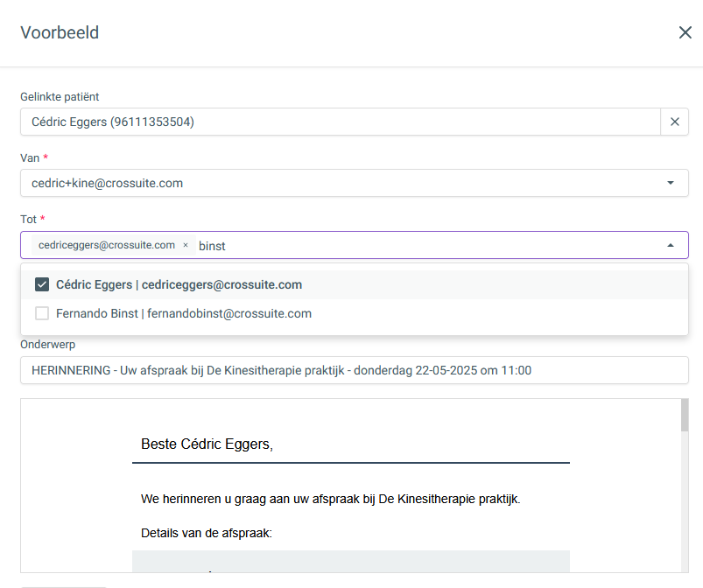This screenshot has height=588, width=703.
Task: Uncheck the Cédric Eggers recipient checkbox
Action: 42,284
